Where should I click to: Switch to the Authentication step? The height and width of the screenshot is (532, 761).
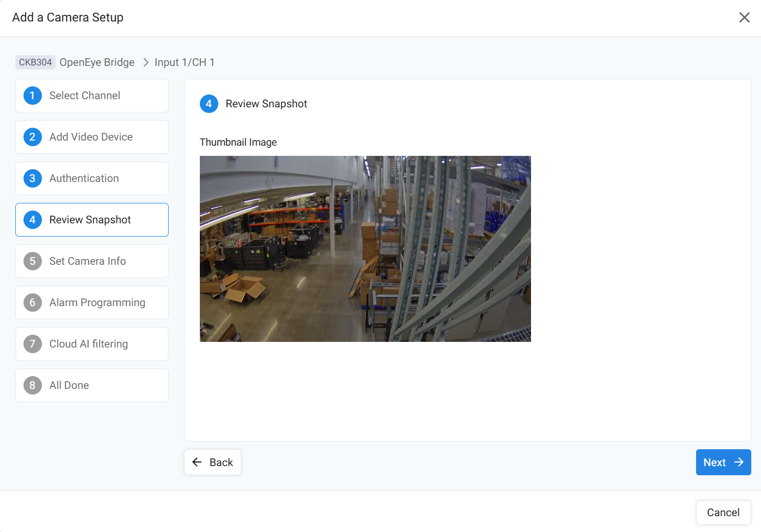(92, 178)
